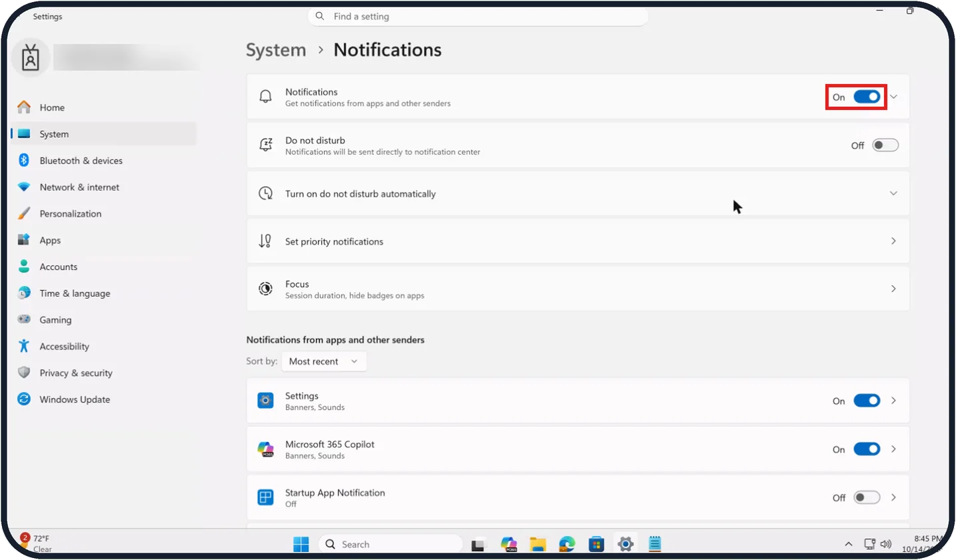
Task: Open Accessibility settings
Action: point(103,347)
